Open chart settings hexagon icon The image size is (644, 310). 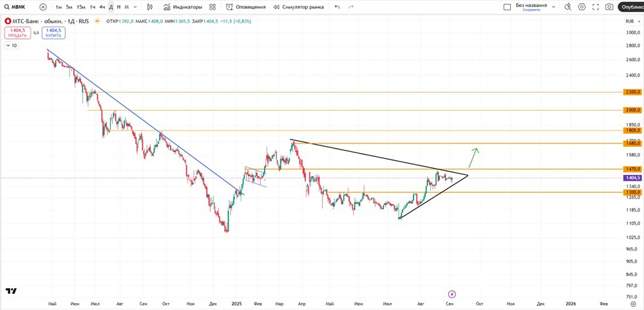[x=582, y=7]
